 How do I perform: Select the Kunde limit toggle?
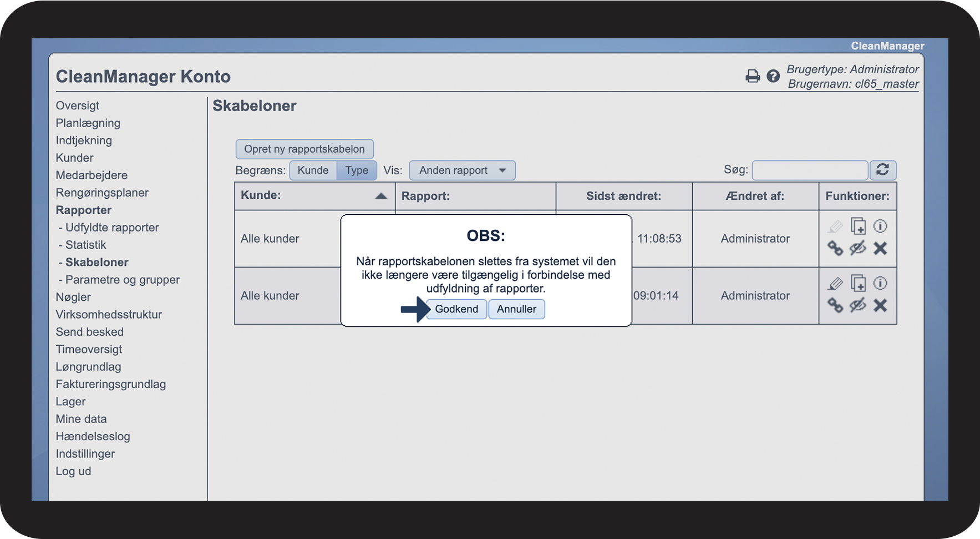[313, 170]
